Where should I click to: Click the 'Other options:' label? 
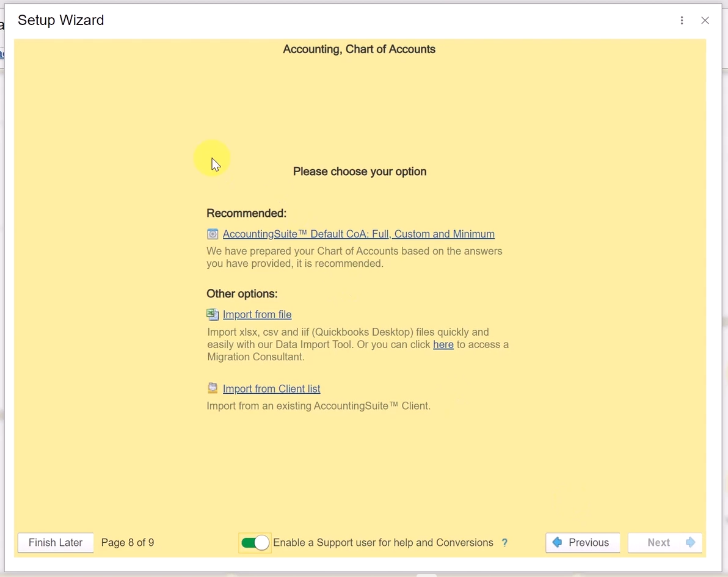click(x=242, y=294)
